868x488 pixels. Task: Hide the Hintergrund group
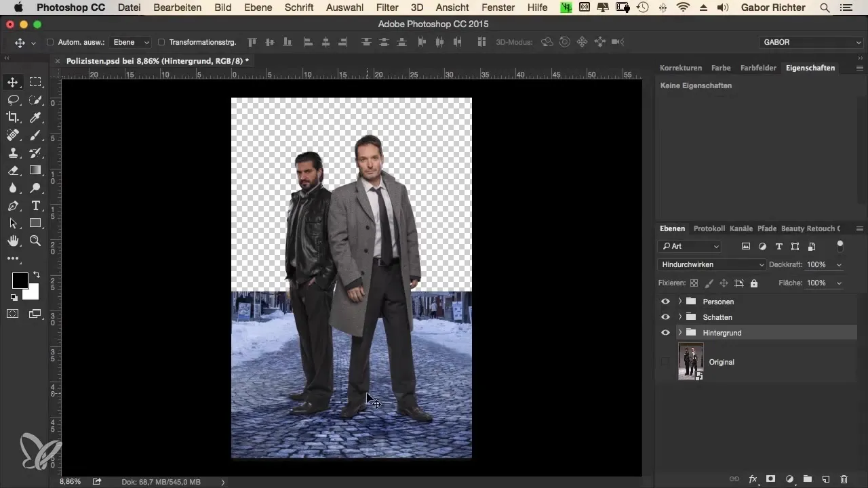tap(665, 333)
